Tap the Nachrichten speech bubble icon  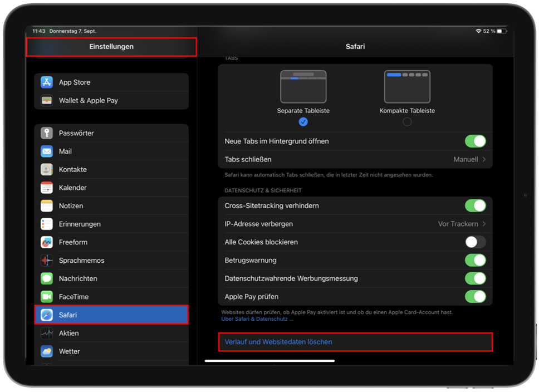(x=47, y=278)
